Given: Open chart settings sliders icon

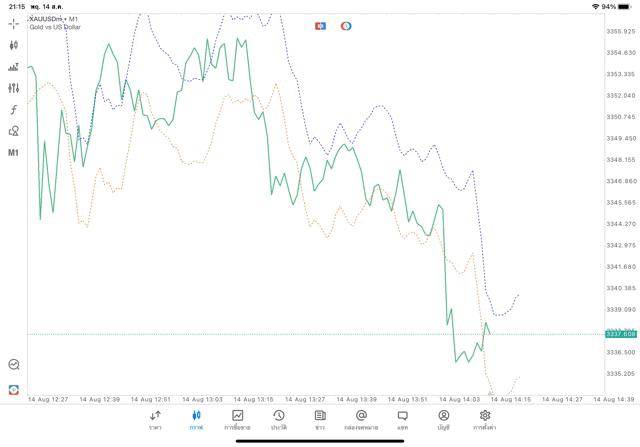Looking at the screenshot, I should tap(14, 88).
